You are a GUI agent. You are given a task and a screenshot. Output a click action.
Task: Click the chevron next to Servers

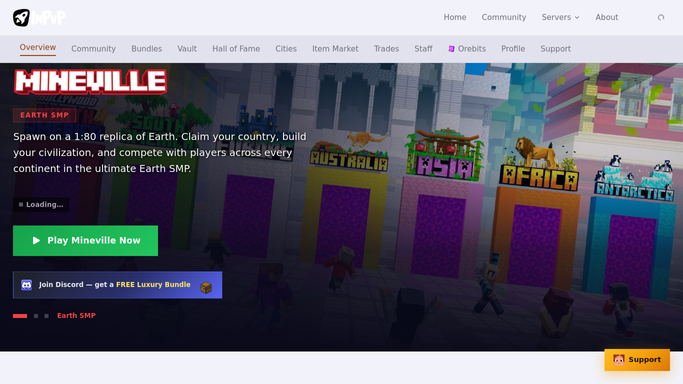(577, 18)
